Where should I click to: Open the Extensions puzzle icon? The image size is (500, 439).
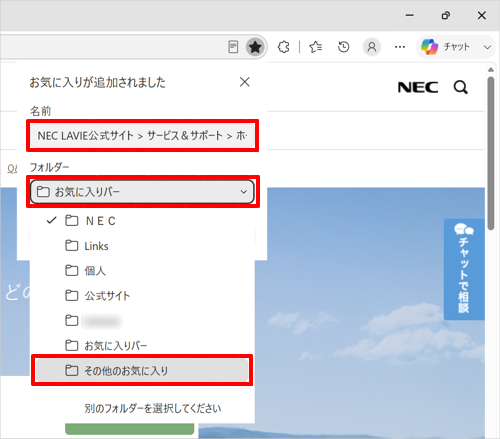coord(284,47)
